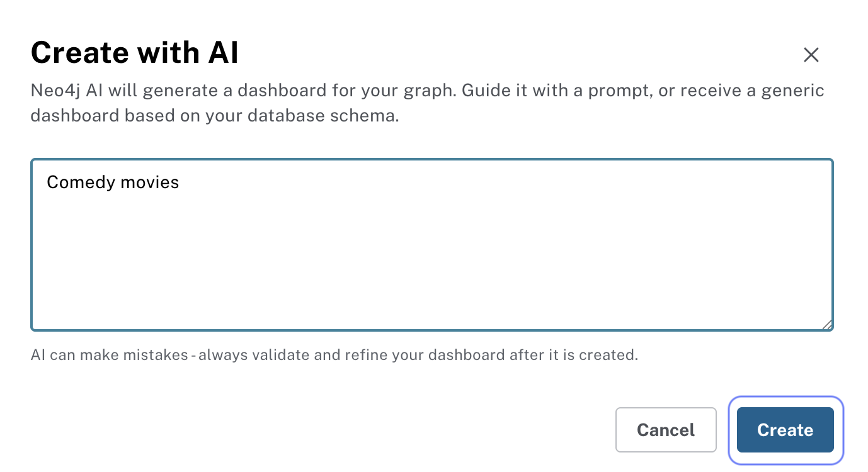
Task: Click inside the prompt text area
Action: [431, 245]
